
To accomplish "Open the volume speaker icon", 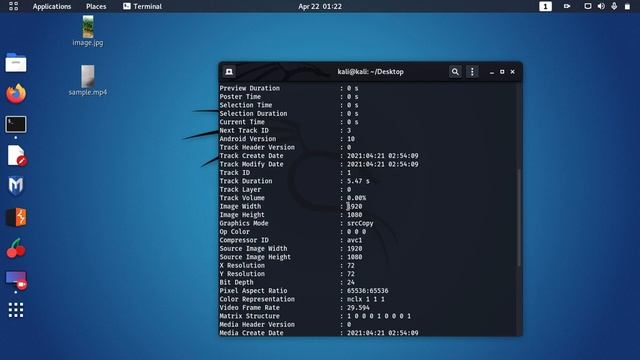I will pyautogui.click(x=601, y=6).
